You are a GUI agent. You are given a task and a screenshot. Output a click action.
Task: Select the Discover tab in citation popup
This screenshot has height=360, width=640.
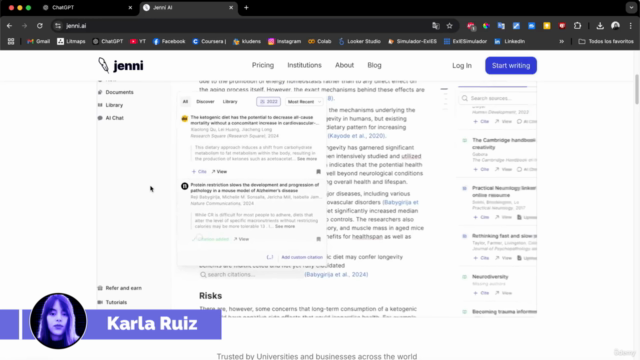coord(205,102)
